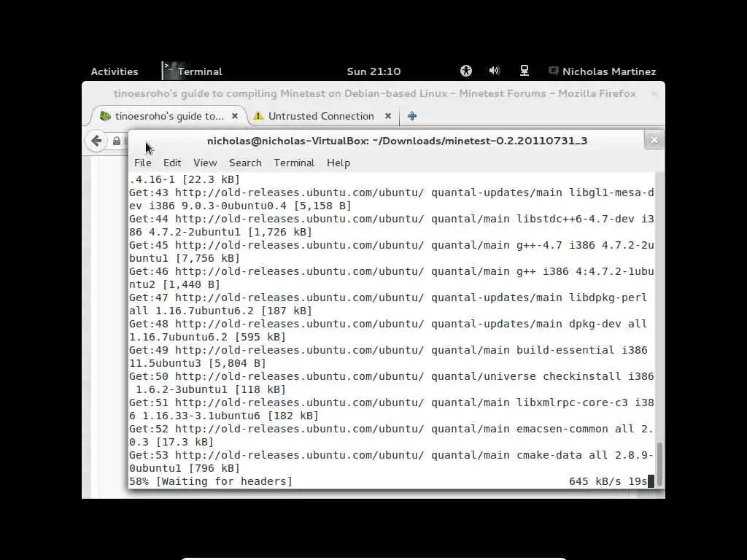
Task: Click the Get:43 libgl1-mesa-dev line
Action: pyautogui.click(x=391, y=199)
